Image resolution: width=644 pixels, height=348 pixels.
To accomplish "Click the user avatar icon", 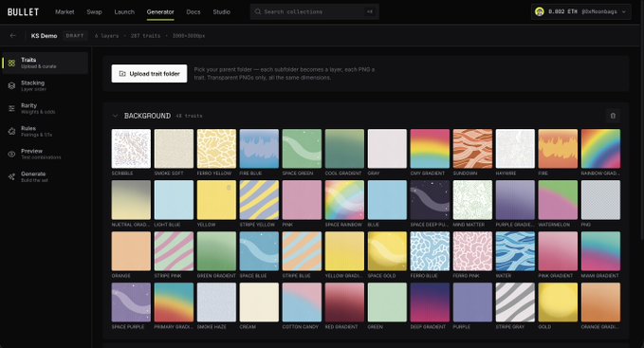I will [x=540, y=11].
